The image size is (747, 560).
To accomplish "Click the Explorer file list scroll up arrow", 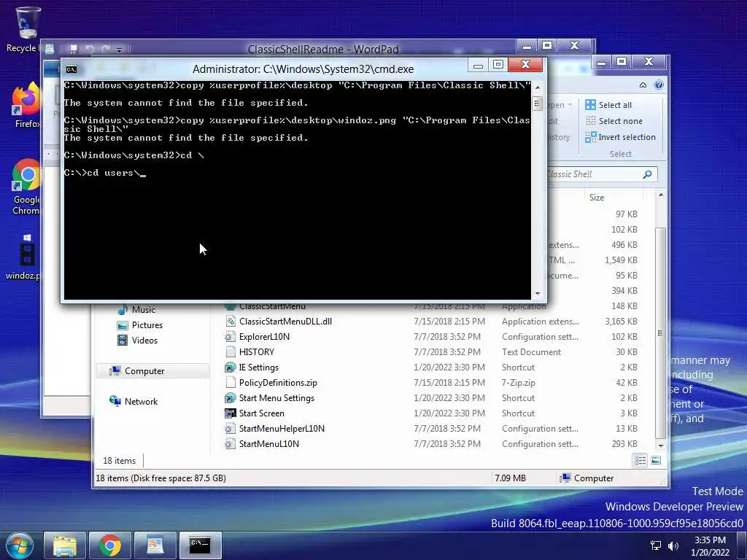I will 661,195.
